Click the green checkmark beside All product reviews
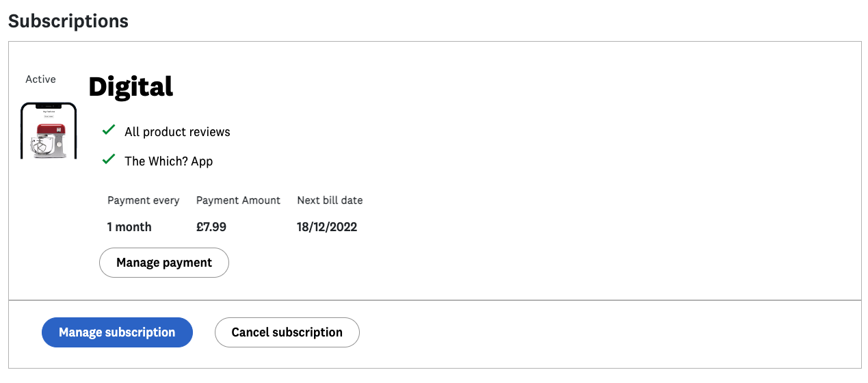Screen dimensions: 868x383 pyautogui.click(x=108, y=130)
